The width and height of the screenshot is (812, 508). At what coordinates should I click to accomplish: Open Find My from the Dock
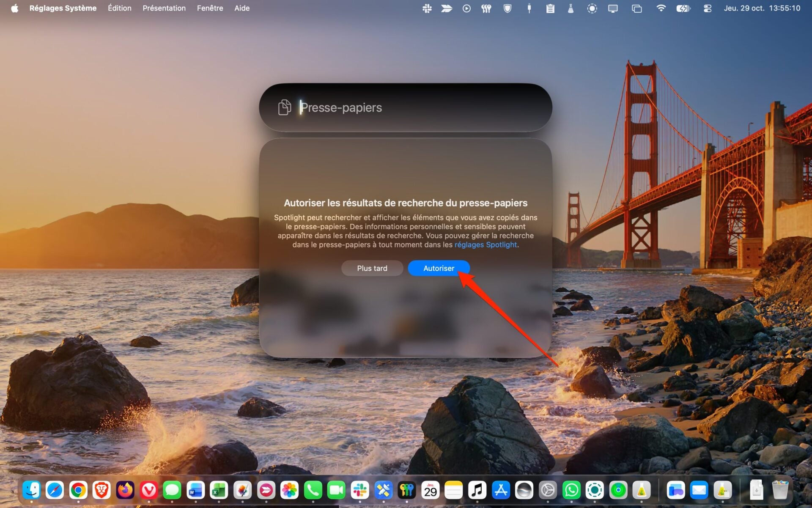[x=618, y=490]
